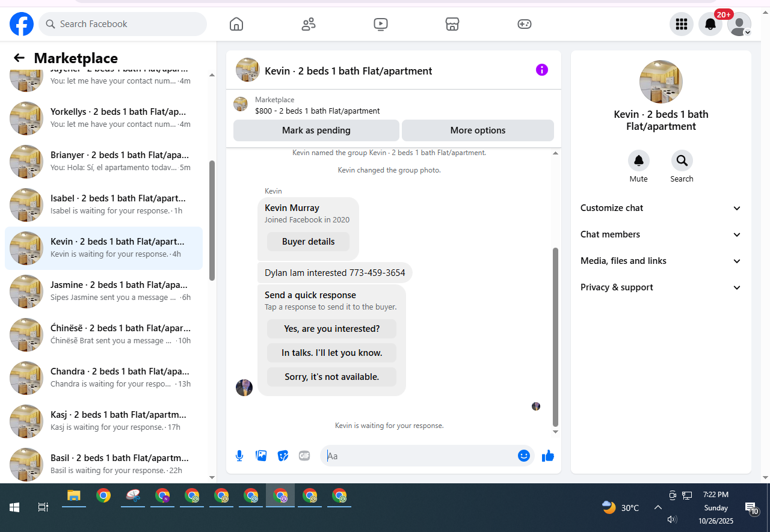Open Kasj conversation in the list
The width and height of the screenshot is (770, 532).
[103, 421]
